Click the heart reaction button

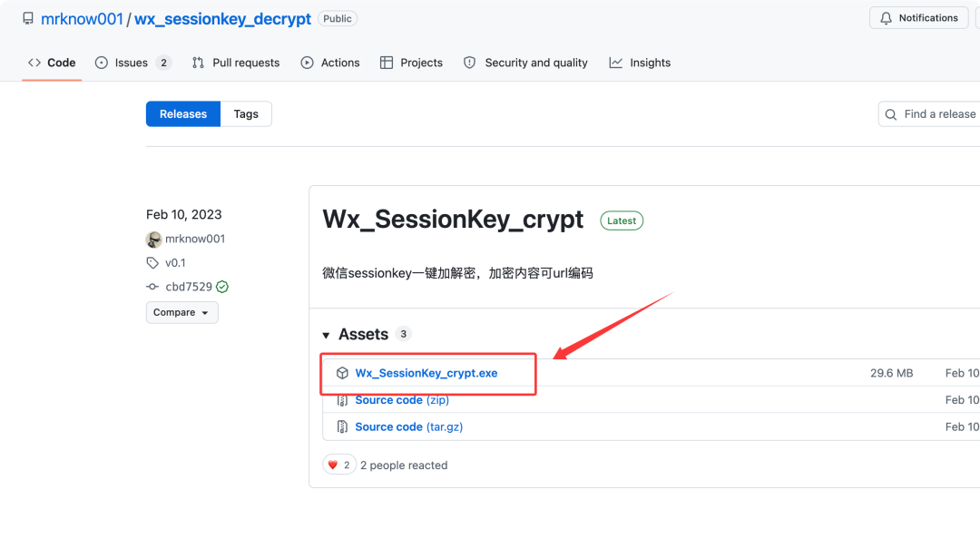(x=338, y=465)
